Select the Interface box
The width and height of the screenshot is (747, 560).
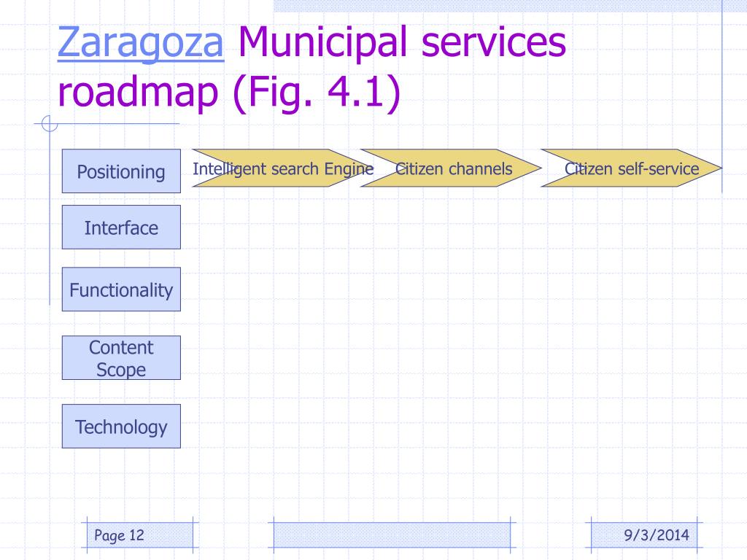pyautogui.click(x=122, y=227)
